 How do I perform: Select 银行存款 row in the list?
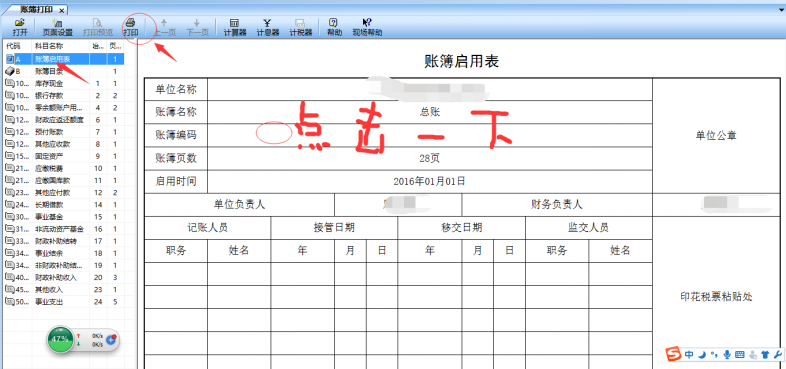click(63, 95)
